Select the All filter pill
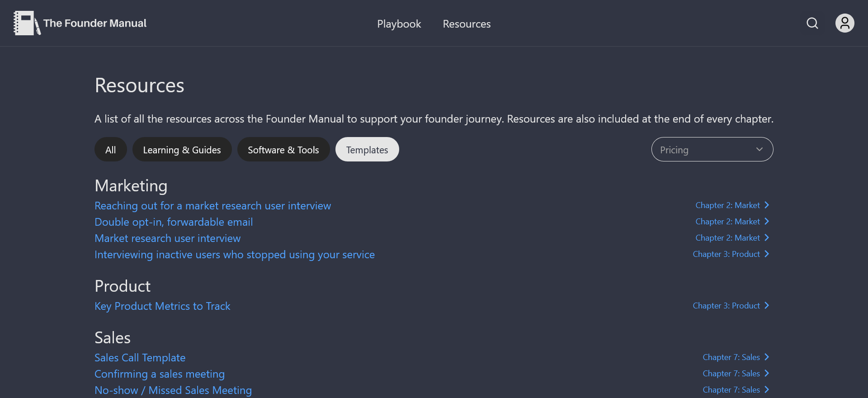The height and width of the screenshot is (398, 868). [110, 150]
